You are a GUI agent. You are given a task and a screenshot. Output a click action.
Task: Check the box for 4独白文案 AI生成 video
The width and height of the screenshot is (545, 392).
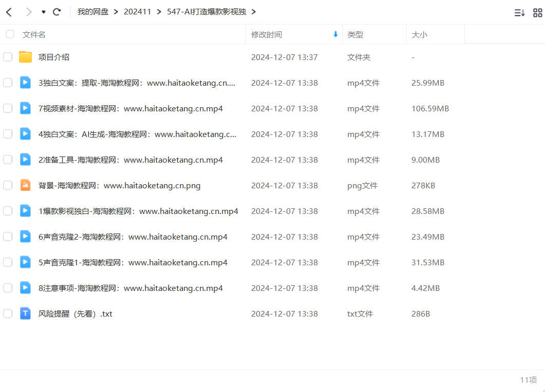8,134
